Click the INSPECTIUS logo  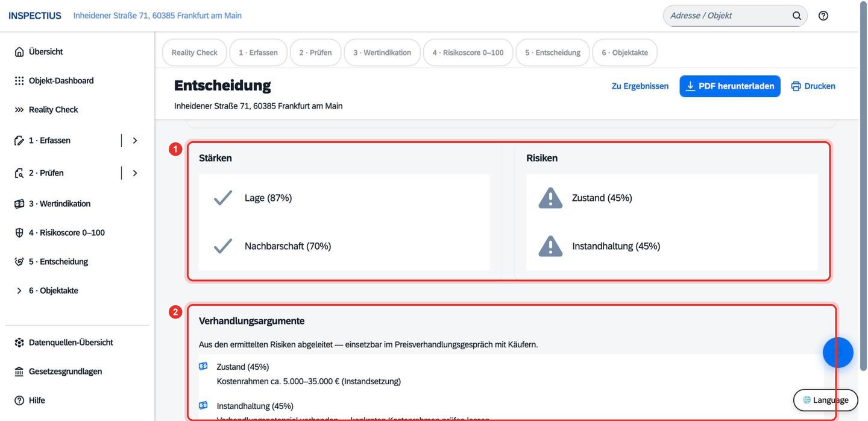tap(35, 16)
